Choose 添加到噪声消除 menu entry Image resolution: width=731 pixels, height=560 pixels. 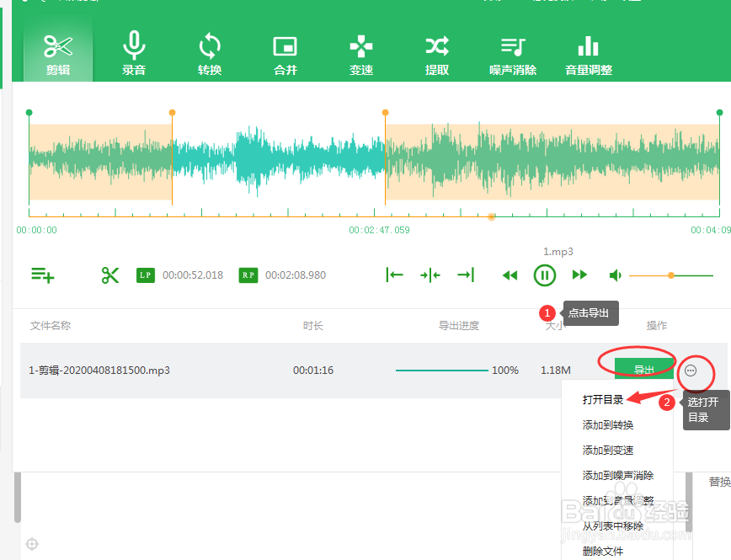(x=617, y=475)
